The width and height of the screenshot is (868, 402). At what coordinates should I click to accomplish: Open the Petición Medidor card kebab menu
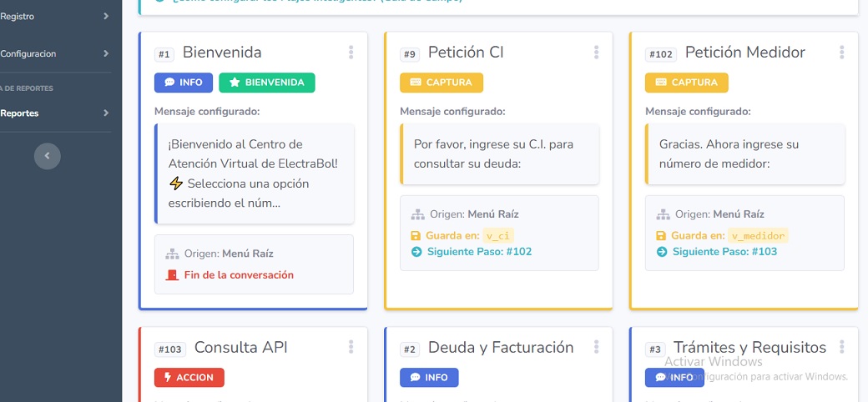[x=841, y=53]
